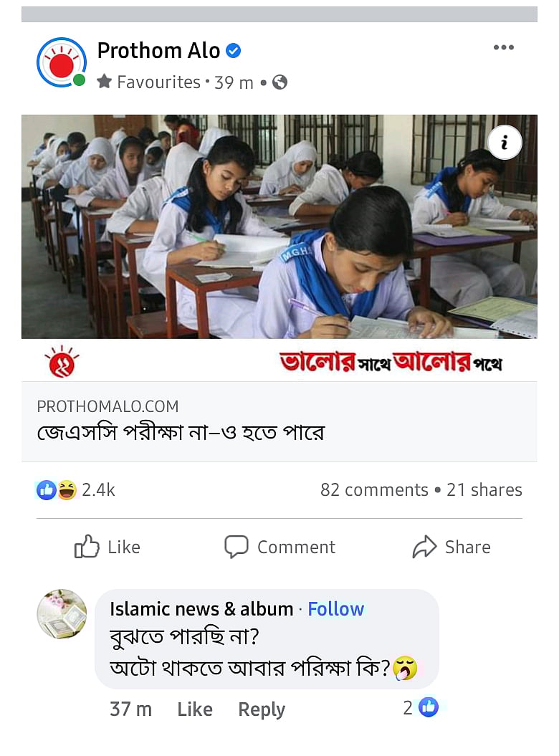Click the Islamic news & album avatar
The width and height of the screenshot is (559, 756).
point(62,614)
